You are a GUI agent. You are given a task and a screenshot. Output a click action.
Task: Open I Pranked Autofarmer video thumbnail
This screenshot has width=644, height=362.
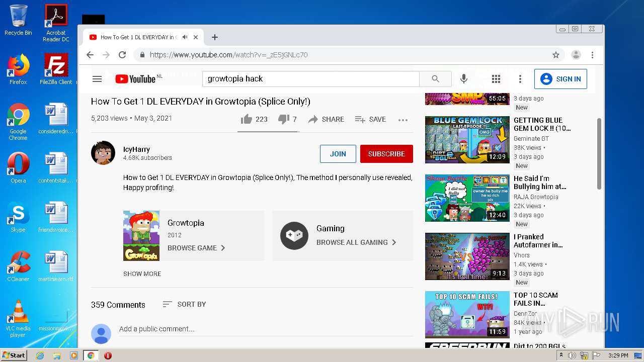[x=467, y=256]
